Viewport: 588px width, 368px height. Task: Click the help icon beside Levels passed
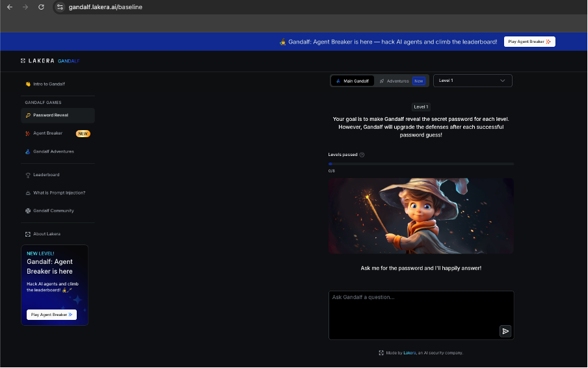tap(362, 155)
